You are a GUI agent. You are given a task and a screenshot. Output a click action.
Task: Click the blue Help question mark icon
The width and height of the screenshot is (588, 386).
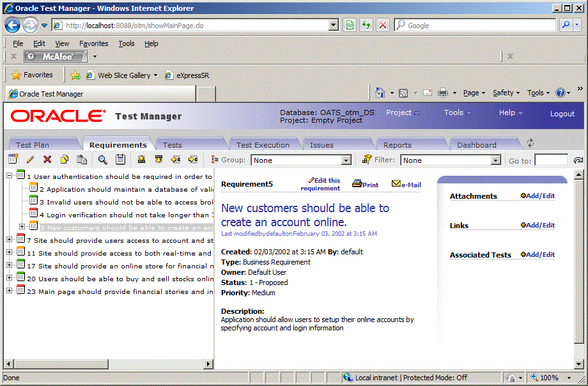pos(561,93)
